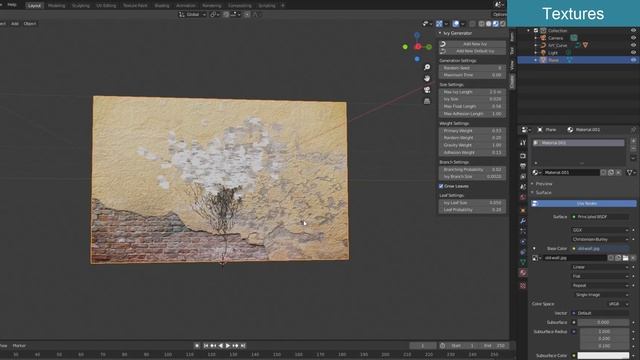Open the Linear interpolation dropdown
Image resolution: width=640 pixels, height=360 pixels.
pyautogui.click(x=600, y=267)
